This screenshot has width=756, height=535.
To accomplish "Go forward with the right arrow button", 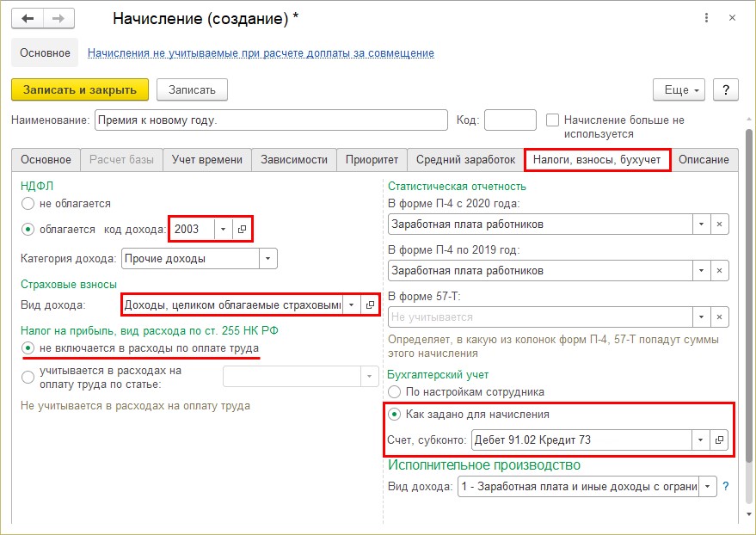I will pos(58,19).
